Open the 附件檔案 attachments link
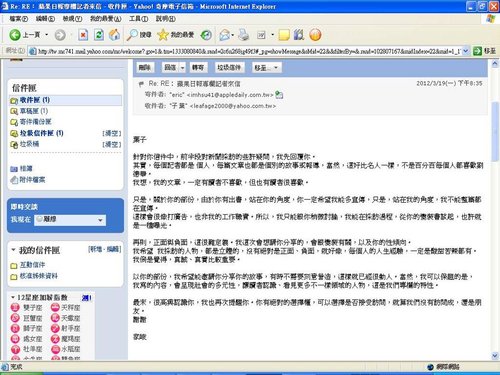500x375 pixels. (x=32, y=180)
